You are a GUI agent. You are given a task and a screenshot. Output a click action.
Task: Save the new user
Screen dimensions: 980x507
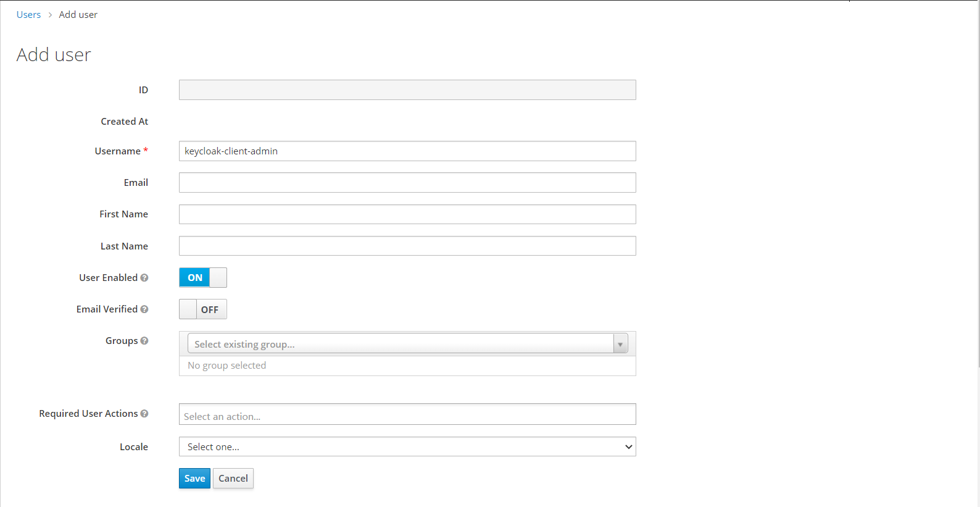click(x=194, y=479)
